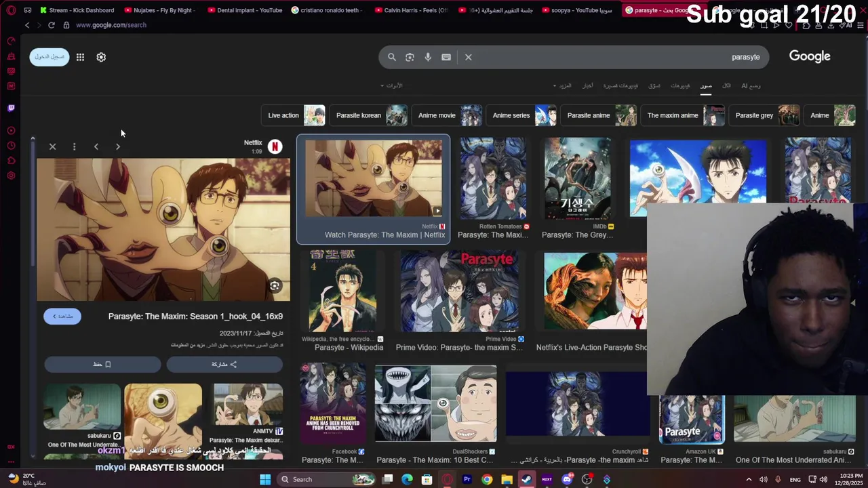Viewport: 868px width, 488px height.
Task: Start voice search microphone
Action: tap(428, 57)
